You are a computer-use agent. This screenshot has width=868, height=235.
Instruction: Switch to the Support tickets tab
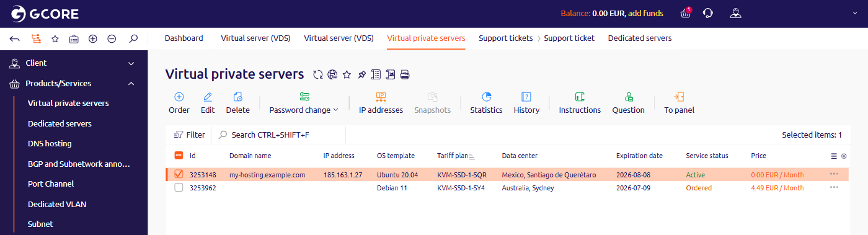coord(505,38)
